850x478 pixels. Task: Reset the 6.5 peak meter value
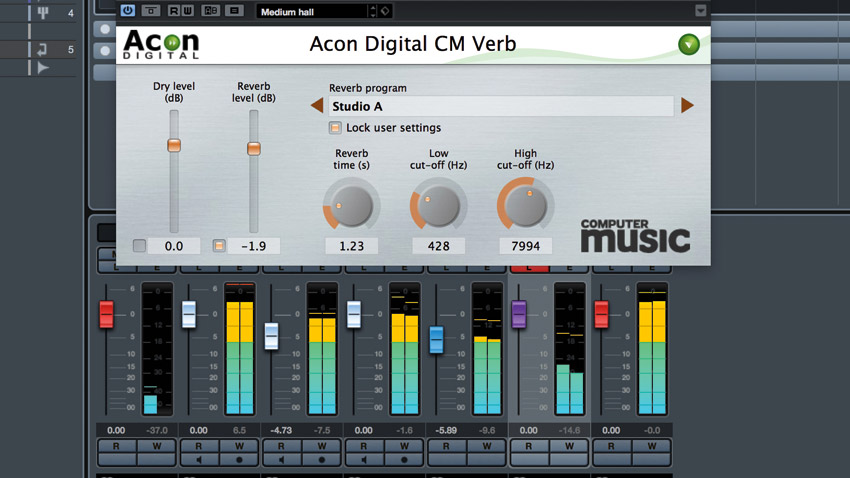(239, 430)
